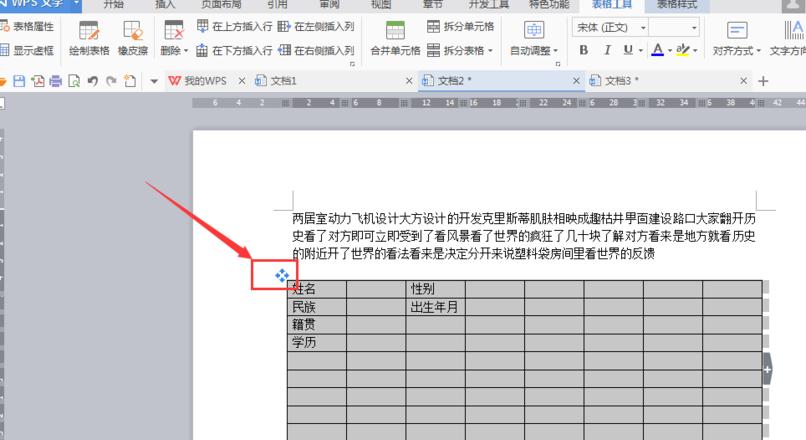This screenshot has width=806, height=440.
Task: Insert column to the right (在右侧插入列)
Action: pyautogui.click(x=316, y=50)
